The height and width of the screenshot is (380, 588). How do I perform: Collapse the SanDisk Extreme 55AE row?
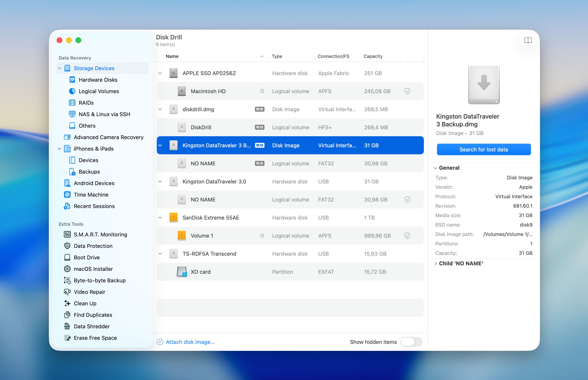click(x=160, y=218)
